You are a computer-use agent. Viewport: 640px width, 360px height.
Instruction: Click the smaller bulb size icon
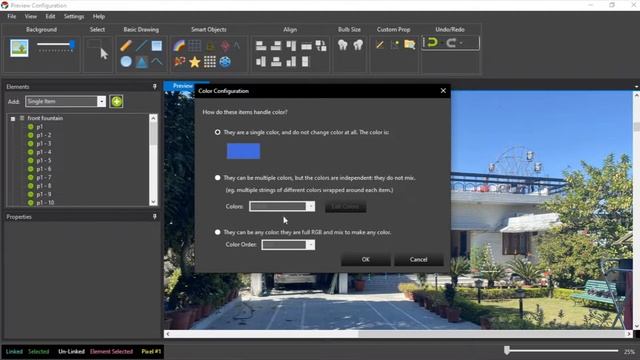(x=342, y=45)
